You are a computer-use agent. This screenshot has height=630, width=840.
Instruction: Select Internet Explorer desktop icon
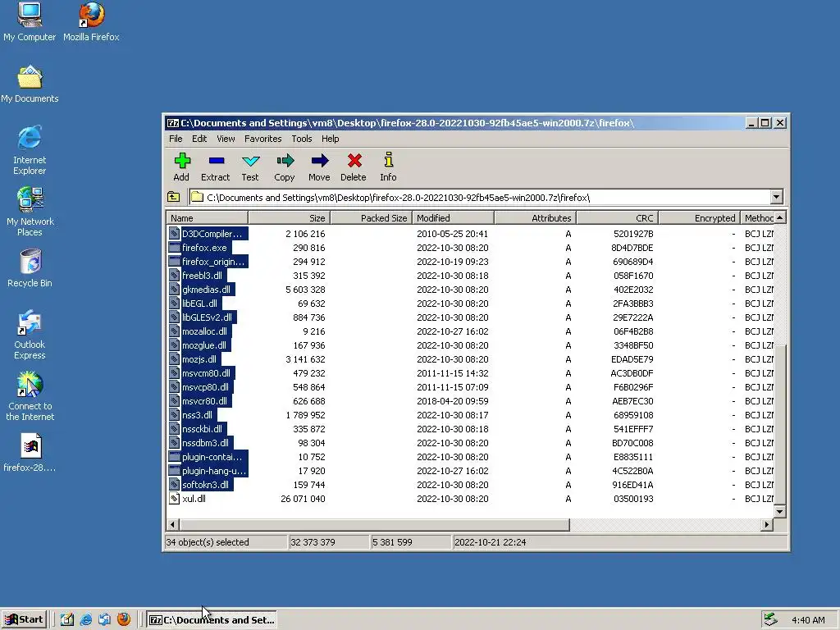pyautogui.click(x=30, y=151)
